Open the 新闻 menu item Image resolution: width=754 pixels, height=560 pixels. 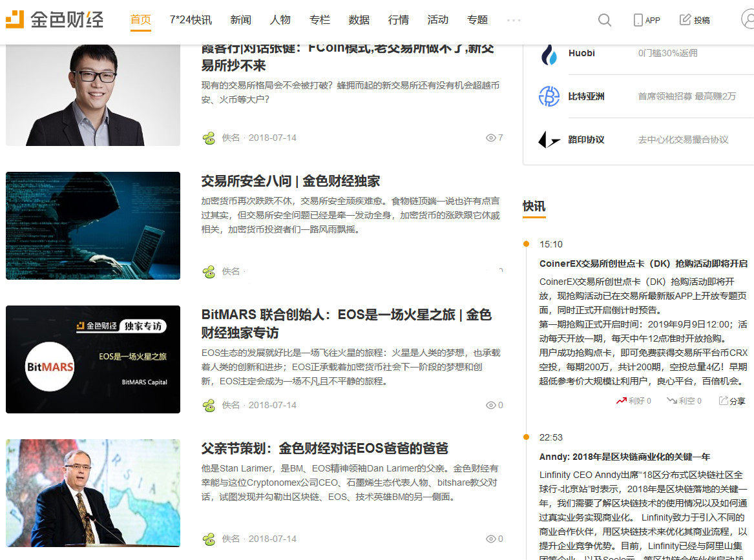pyautogui.click(x=241, y=20)
